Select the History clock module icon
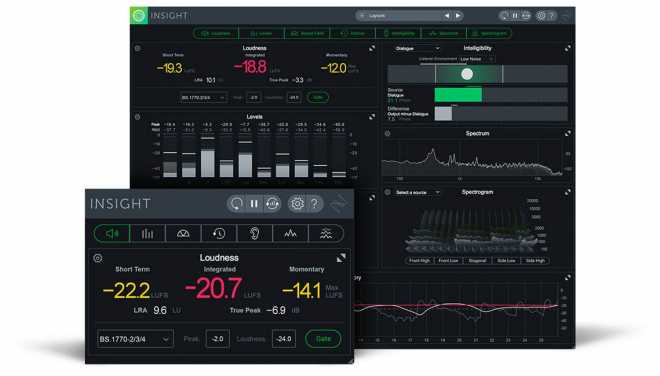 (219, 234)
